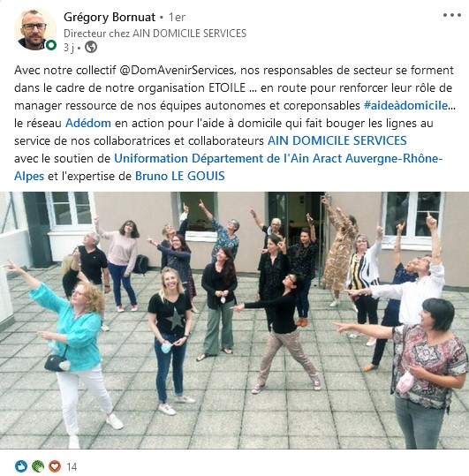Click the 3 j post timestamp

coord(69,48)
